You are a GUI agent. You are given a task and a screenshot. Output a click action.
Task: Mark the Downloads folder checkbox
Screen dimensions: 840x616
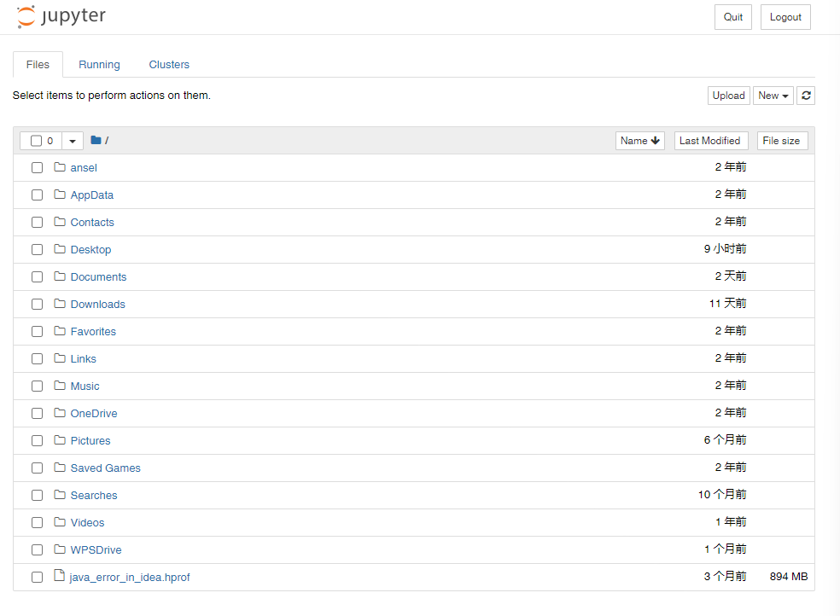pyautogui.click(x=37, y=304)
